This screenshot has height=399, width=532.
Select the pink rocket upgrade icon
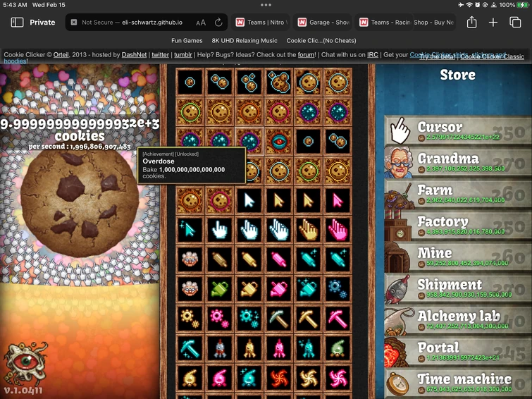(x=278, y=348)
